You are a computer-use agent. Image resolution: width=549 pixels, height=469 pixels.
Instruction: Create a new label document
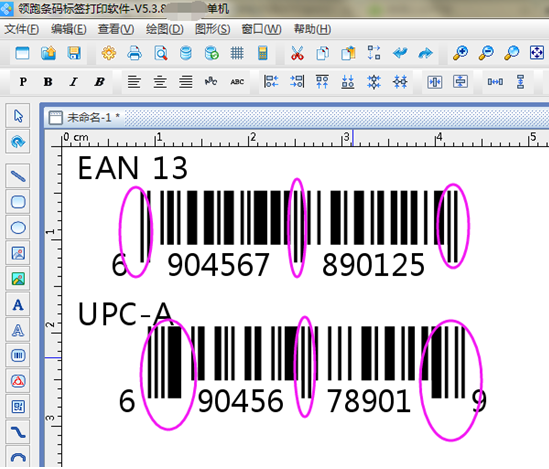click(22, 53)
